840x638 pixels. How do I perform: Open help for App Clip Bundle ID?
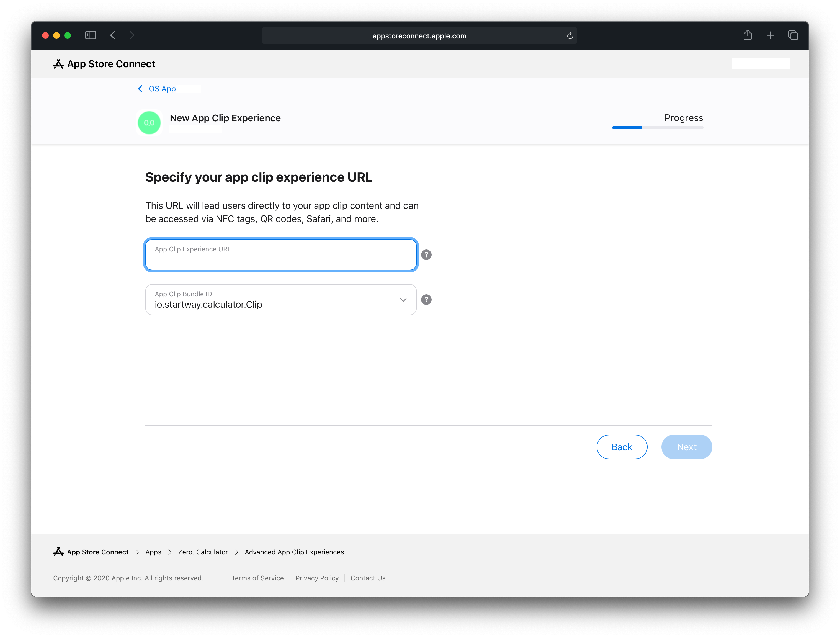tap(426, 300)
